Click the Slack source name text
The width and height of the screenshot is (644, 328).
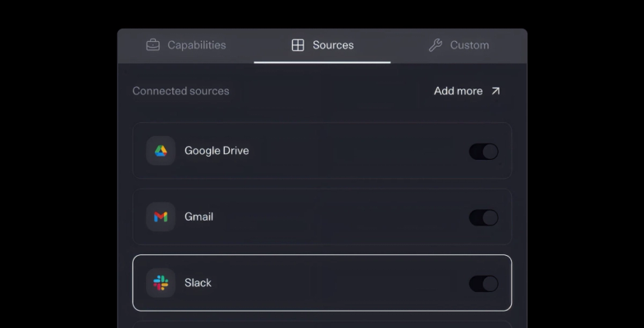(x=198, y=283)
